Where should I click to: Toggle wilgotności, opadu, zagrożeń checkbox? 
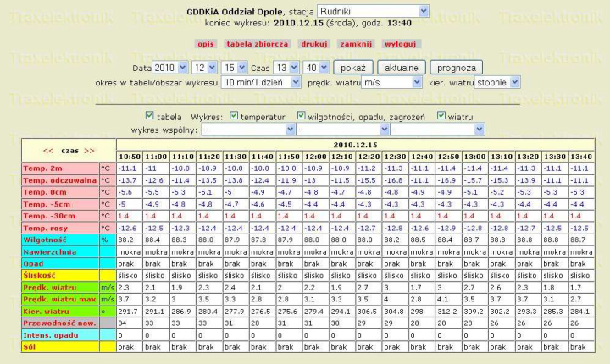coord(301,115)
